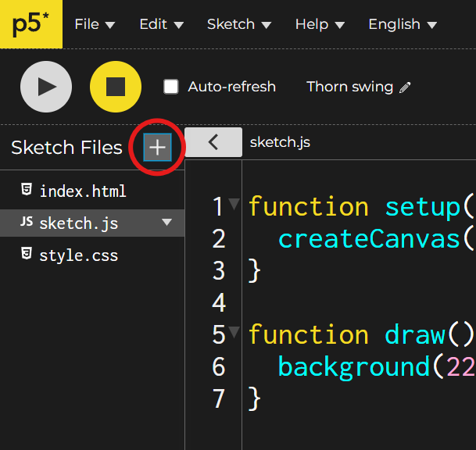476x450 pixels.
Task: Click the pencil icon to rename sketch
Action: click(x=405, y=87)
